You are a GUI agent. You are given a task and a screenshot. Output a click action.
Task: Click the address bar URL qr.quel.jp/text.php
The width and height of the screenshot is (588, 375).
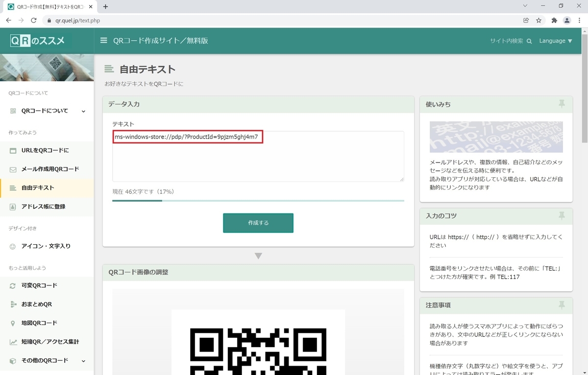(x=78, y=21)
